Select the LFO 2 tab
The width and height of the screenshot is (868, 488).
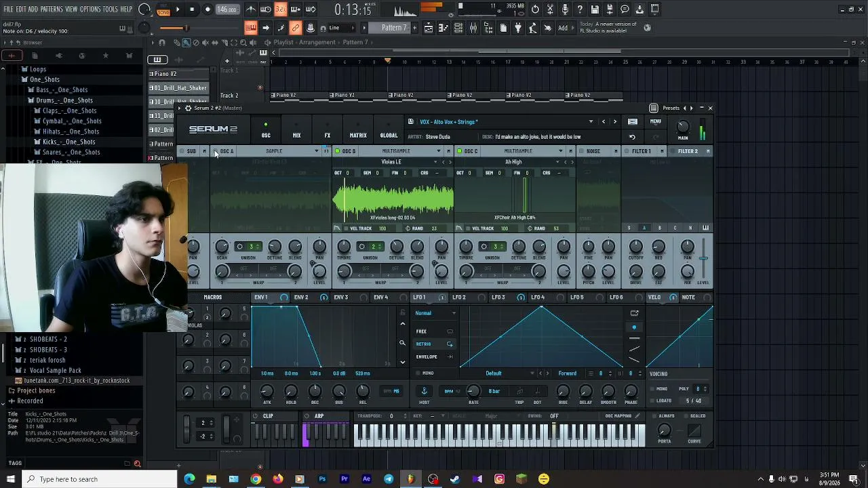(x=459, y=298)
